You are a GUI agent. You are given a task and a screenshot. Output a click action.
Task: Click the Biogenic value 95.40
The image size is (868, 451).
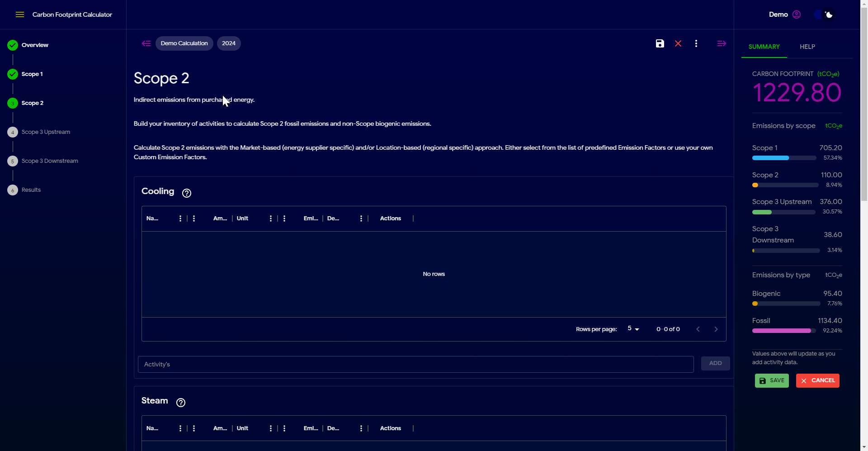tap(833, 294)
